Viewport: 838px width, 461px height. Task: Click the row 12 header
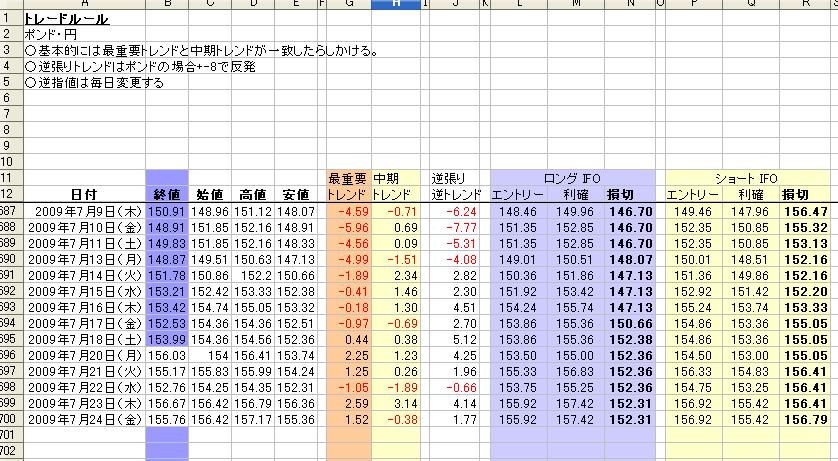click(10, 194)
